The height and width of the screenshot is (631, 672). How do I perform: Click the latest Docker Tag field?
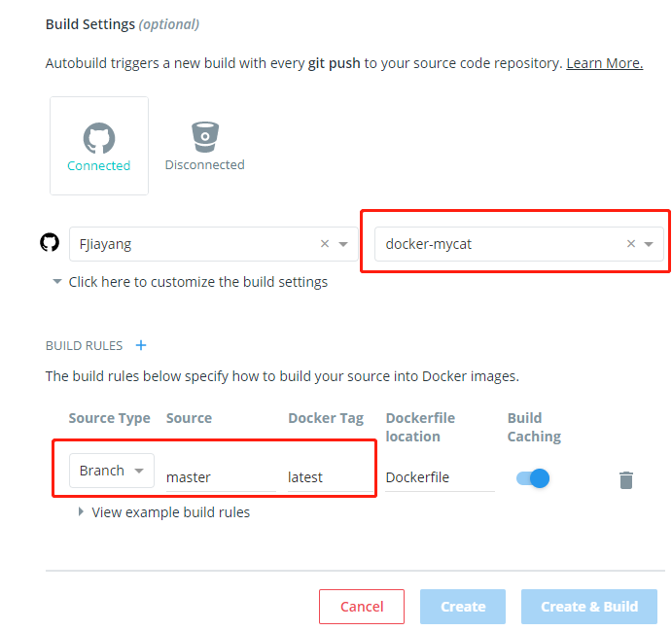pos(328,477)
